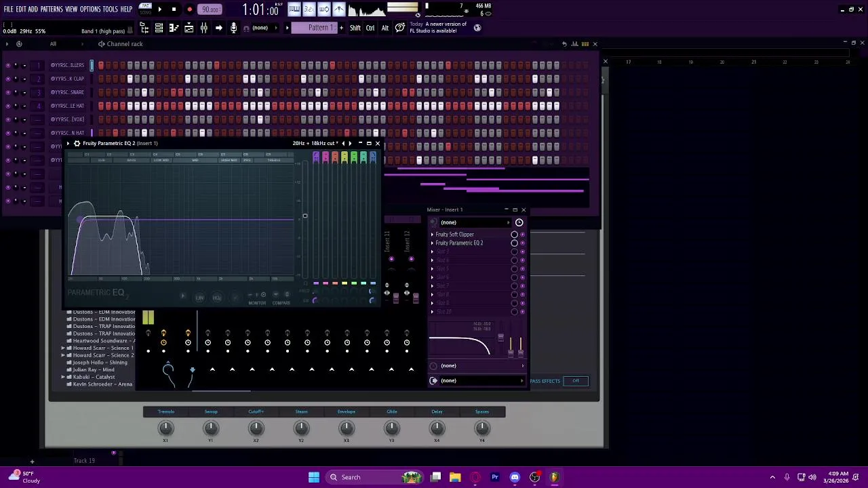Toggle the typing keyboard to piano icon
This screenshot has width=868, height=488.
pyautogui.click(x=294, y=9)
